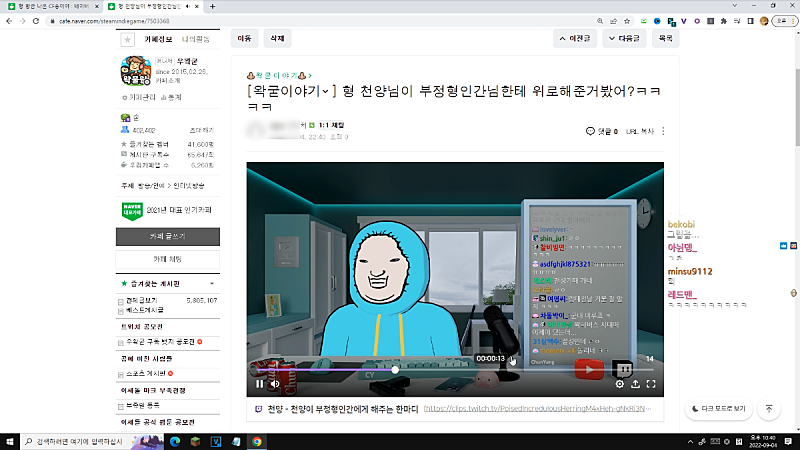
Task: Click the zoom magnifier icon in address bar
Action: 600,21
